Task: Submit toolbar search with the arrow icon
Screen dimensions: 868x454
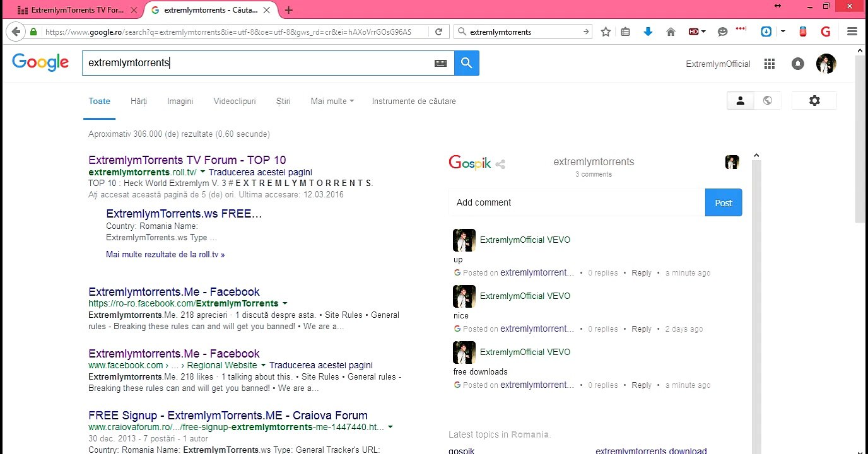Action: [586, 32]
